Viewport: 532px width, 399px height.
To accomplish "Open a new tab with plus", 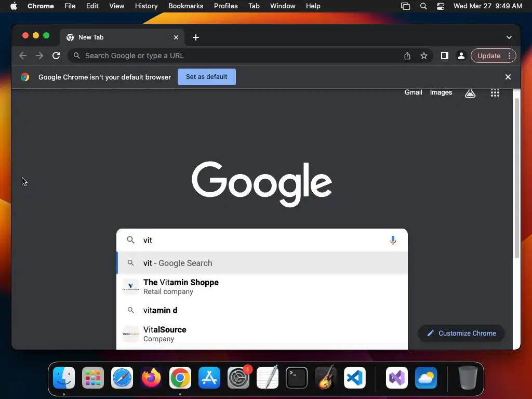I will click(x=196, y=37).
